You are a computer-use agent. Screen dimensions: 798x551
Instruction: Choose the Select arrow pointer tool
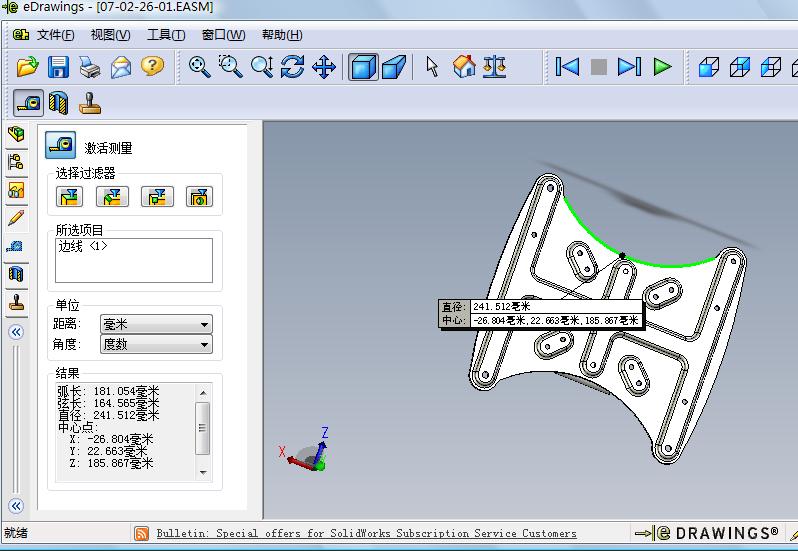[x=432, y=67]
